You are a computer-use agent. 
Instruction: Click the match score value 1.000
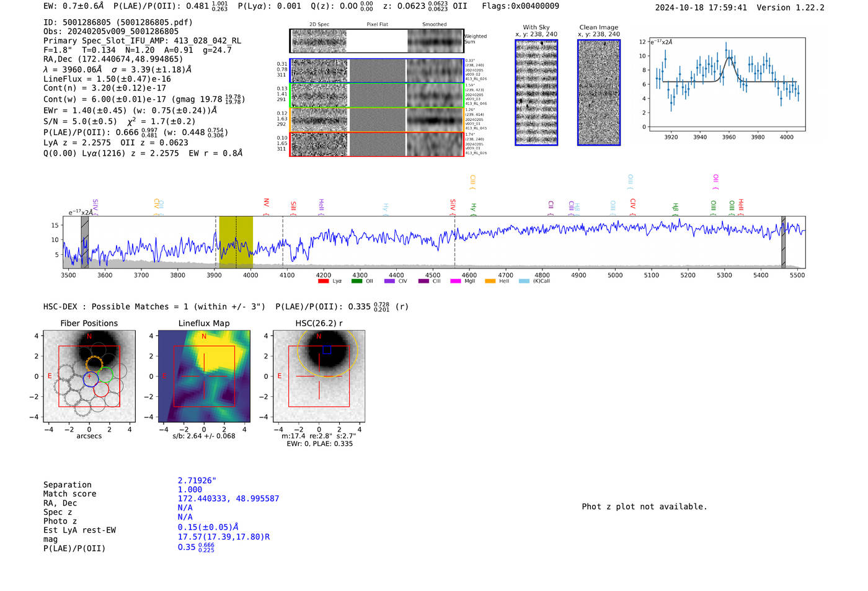190,490
